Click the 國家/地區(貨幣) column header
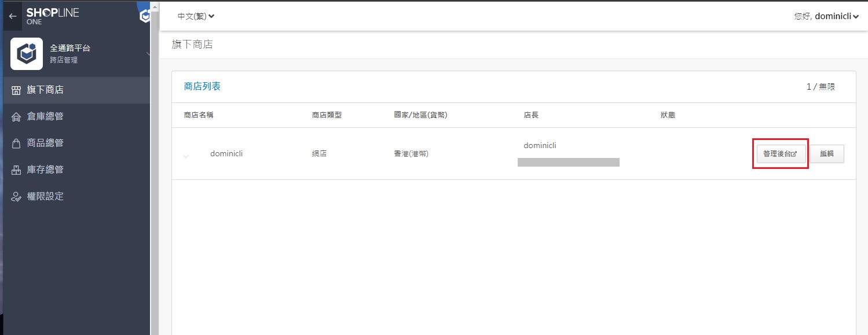868x335 pixels. (x=420, y=115)
